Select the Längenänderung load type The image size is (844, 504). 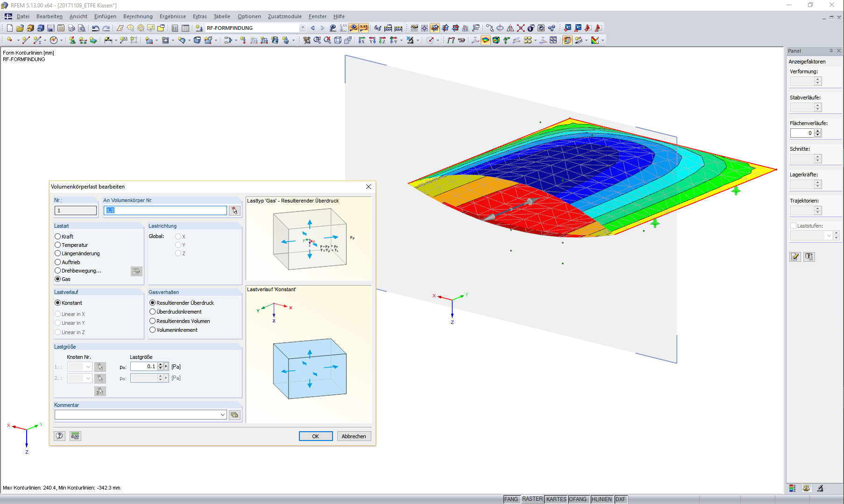pos(77,253)
